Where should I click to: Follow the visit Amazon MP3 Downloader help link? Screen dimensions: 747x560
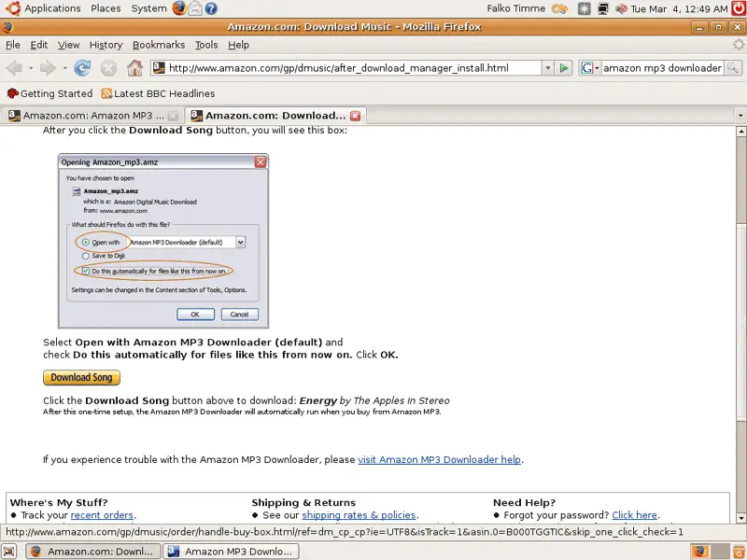[x=439, y=459]
